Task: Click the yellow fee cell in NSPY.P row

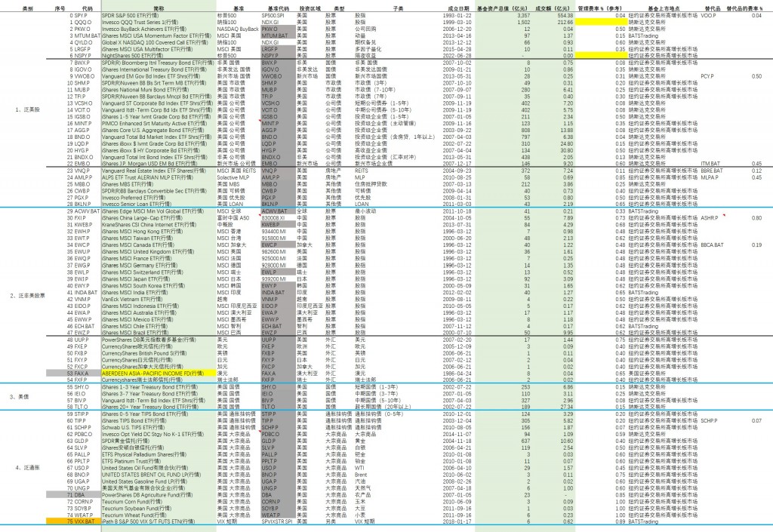Action: tap(601, 56)
